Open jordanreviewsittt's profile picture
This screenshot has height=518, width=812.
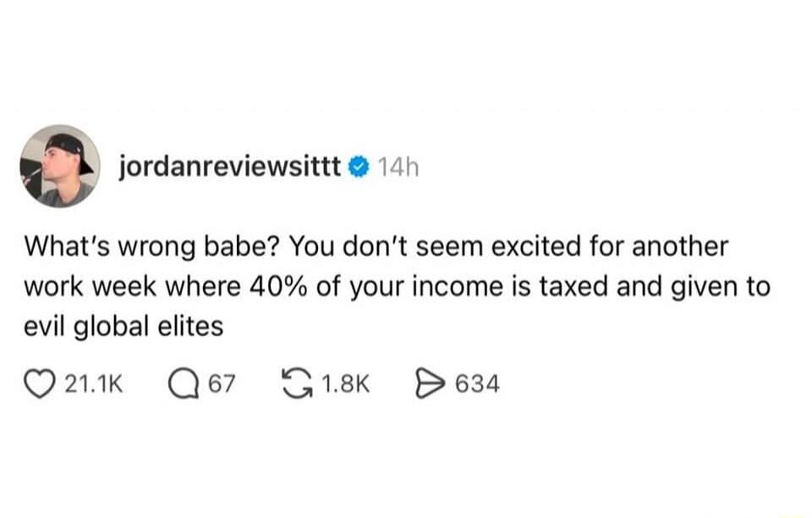coord(58,165)
